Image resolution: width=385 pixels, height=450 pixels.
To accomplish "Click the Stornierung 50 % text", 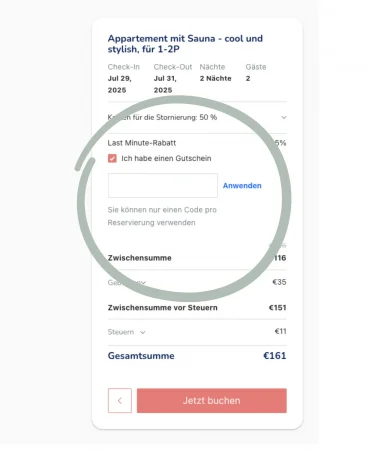I will (162, 117).
